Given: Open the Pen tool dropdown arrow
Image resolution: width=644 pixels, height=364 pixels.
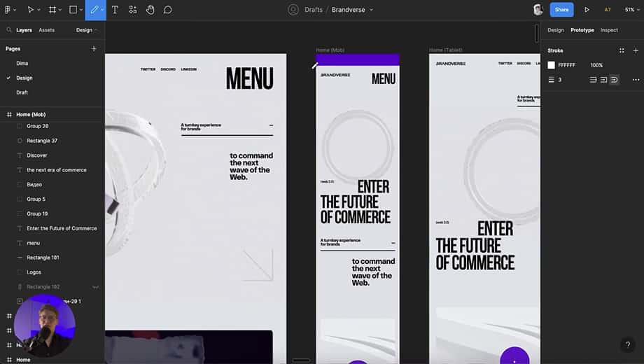Looking at the screenshot, I should pyautogui.click(x=102, y=10).
